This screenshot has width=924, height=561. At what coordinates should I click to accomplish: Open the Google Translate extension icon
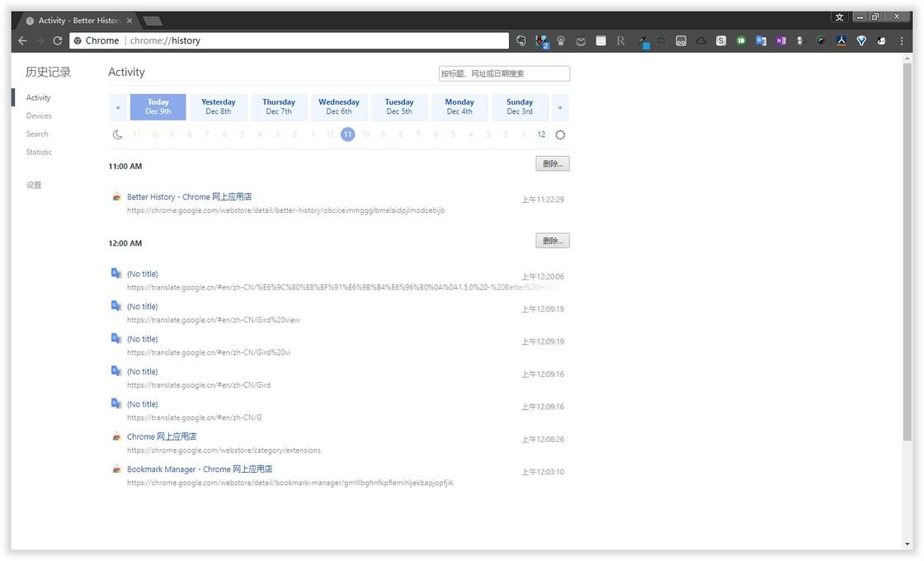(x=761, y=40)
